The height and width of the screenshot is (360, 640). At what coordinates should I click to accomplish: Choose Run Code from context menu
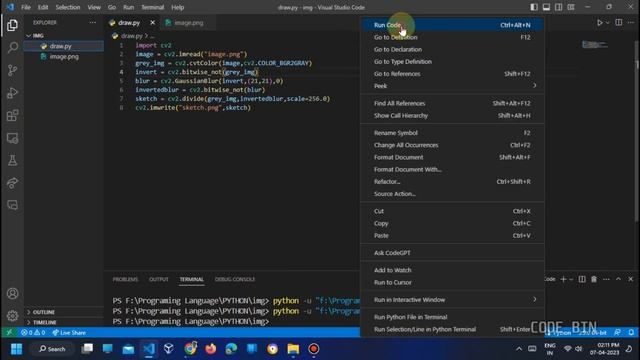click(452, 25)
